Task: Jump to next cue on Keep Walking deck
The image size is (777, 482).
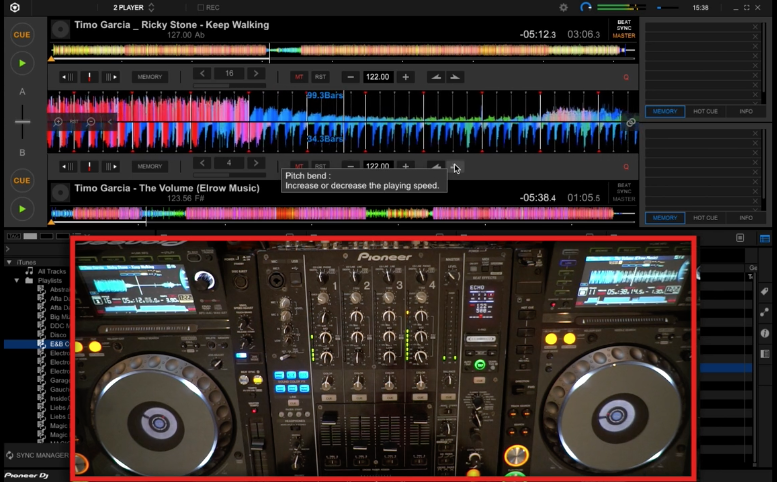Action: tap(111, 77)
